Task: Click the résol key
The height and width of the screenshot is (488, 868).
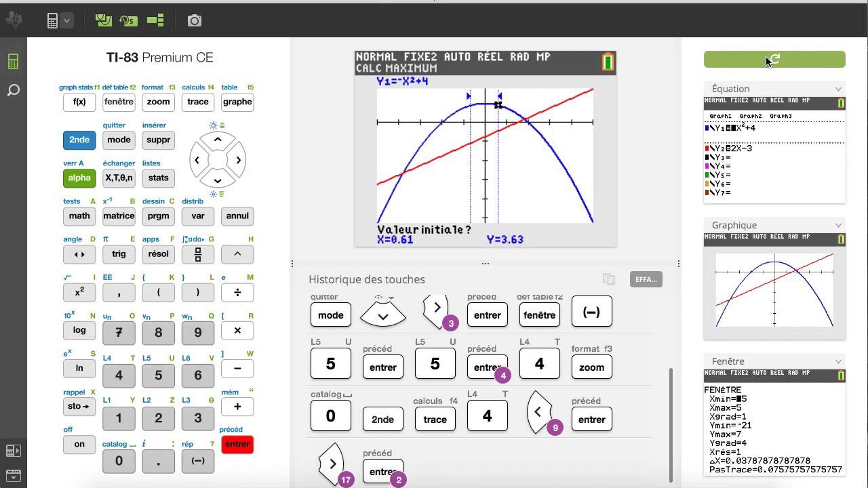Action: 158,254
